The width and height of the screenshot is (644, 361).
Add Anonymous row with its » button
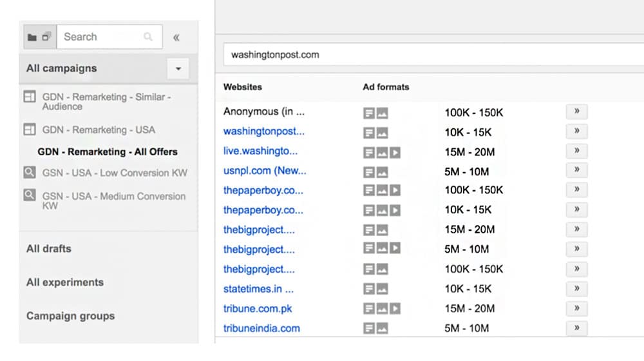click(576, 112)
